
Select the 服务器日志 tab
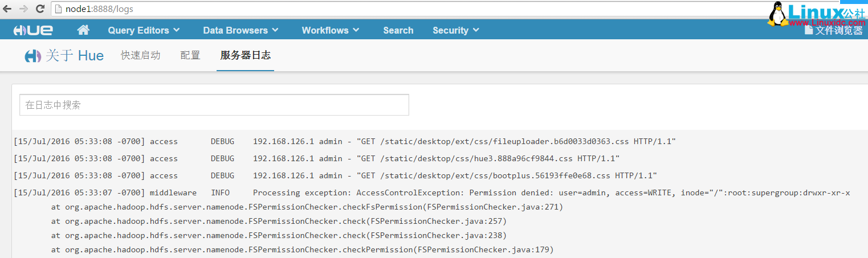point(245,55)
